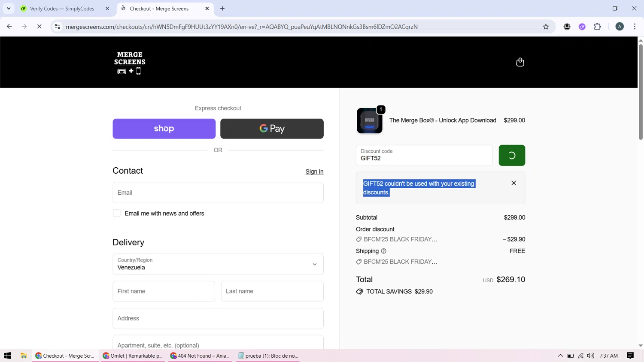Viewport: 644px width, 362px height.
Task: Click the battery status tray icon
Action: click(x=571, y=356)
